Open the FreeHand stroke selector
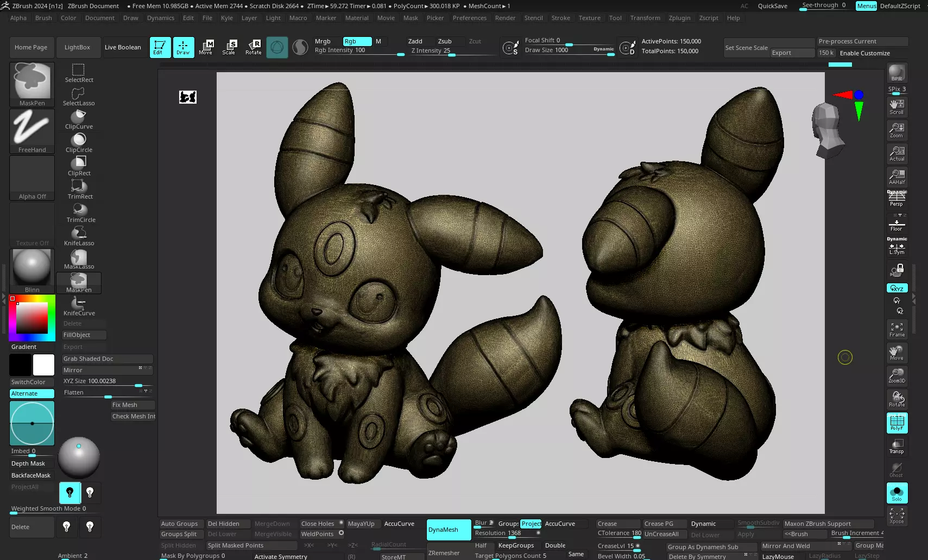This screenshot has height=560, width=928. point(32,131)
